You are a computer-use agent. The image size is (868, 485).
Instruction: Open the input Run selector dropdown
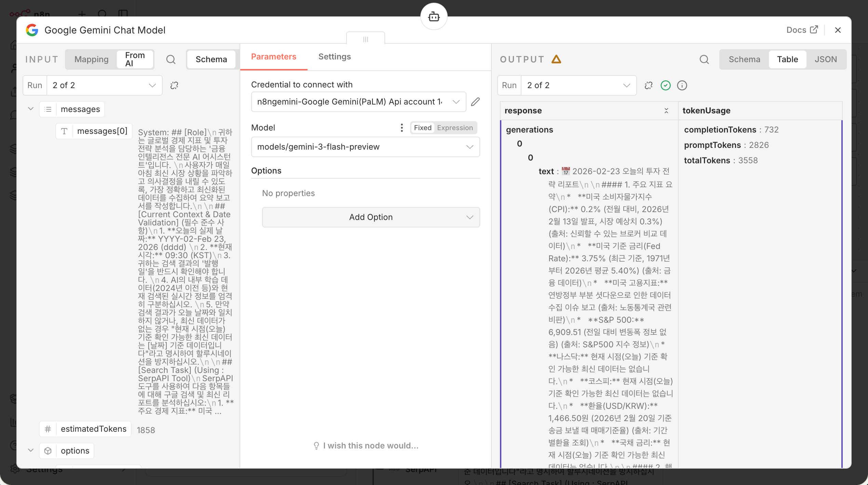(x=104, y=85)
